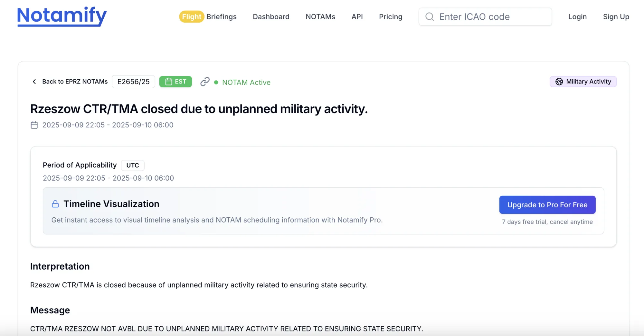Click the Sign Up link
644x336 pixels.
(x=616, y=17)
